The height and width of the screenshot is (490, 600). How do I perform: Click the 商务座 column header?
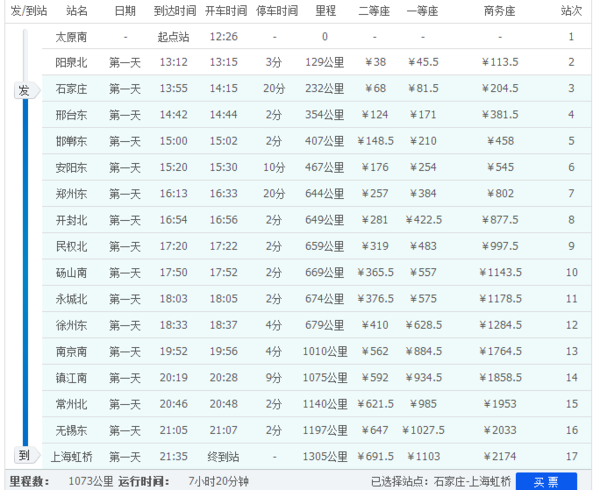point(499,11)
